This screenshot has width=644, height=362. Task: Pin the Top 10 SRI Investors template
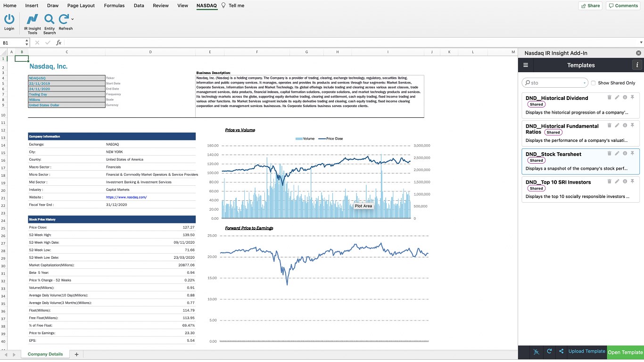[632, 181]
